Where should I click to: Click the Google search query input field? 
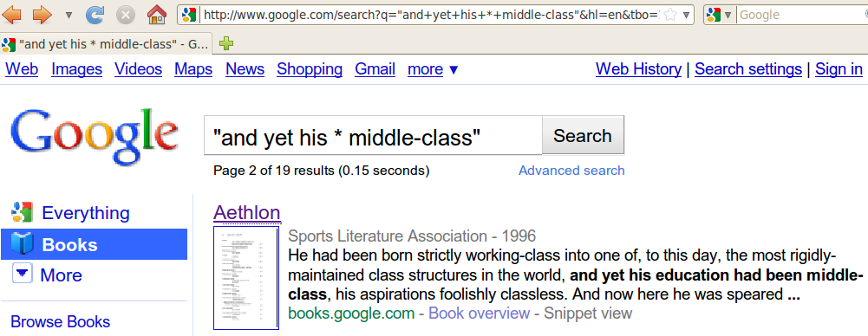(373, 135)
